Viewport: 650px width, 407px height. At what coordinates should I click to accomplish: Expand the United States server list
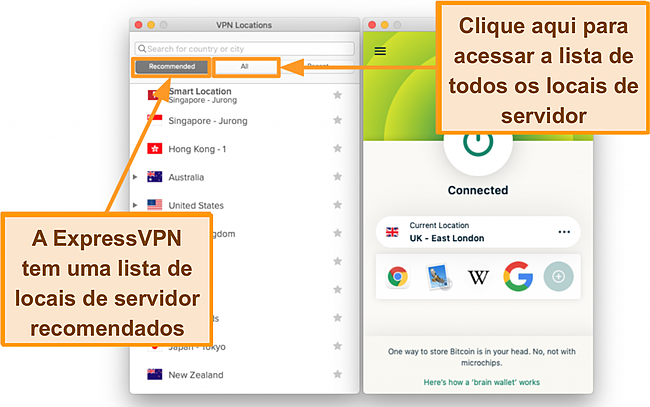(135, 205)
